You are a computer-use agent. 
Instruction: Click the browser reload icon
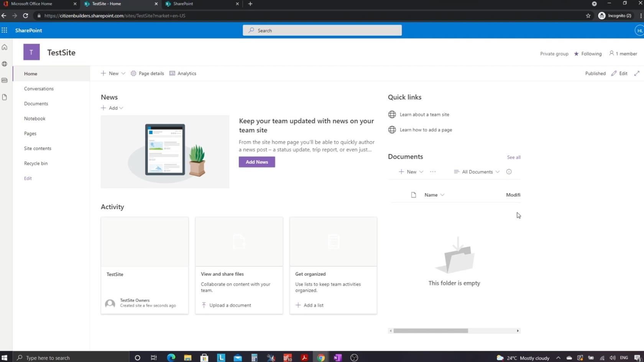[25, 16]
